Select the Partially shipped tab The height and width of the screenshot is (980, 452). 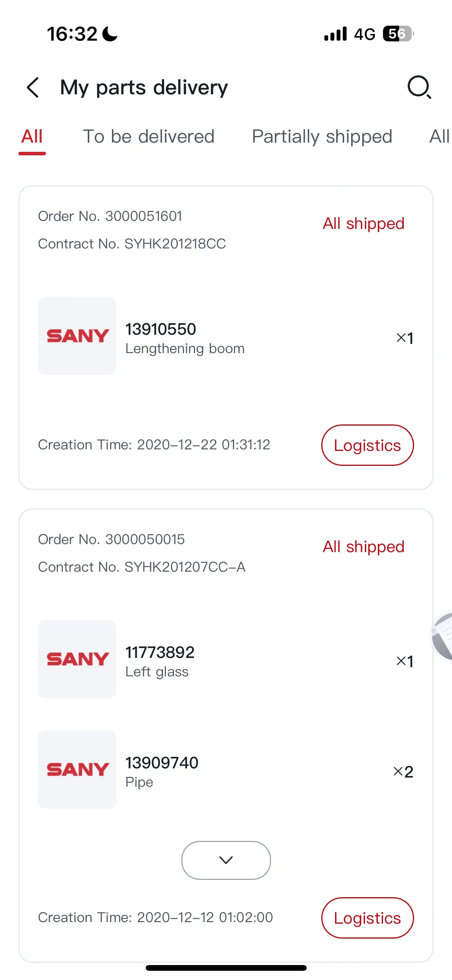pos(322,136)
